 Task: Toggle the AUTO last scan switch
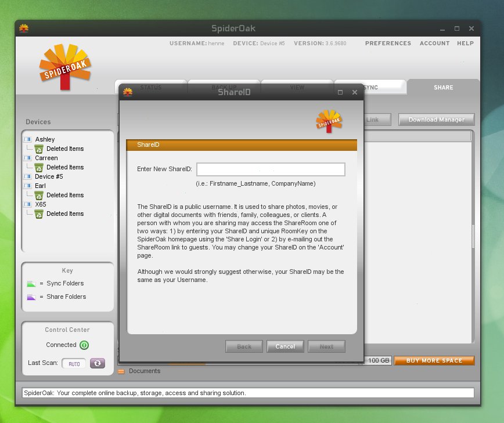point(74,363)
